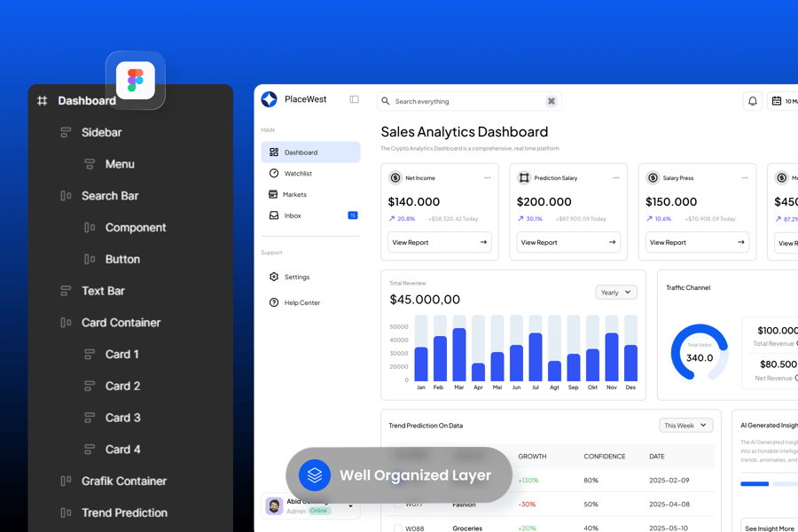This screenshot has width=798, height=532.
Task: Open the Inbox menu item
Action: pyautogui.click(x=293, y=215)
